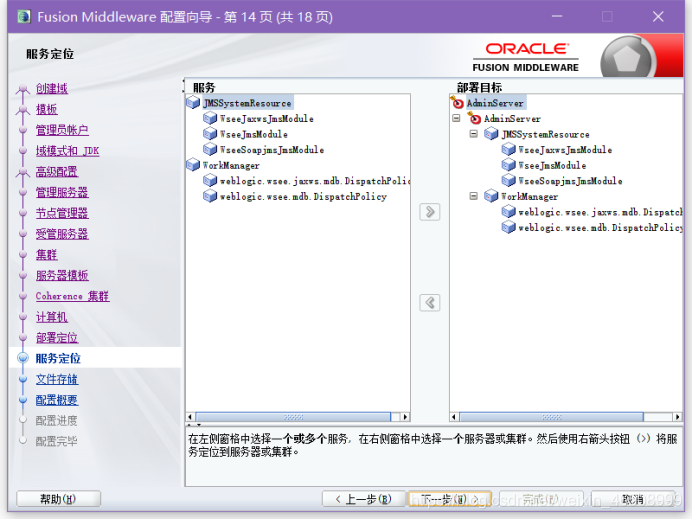This screenshot has width=692, height=519.
Task: Click WseeJmsModule icon in deployment targets
Action: [x=508, y=165]
